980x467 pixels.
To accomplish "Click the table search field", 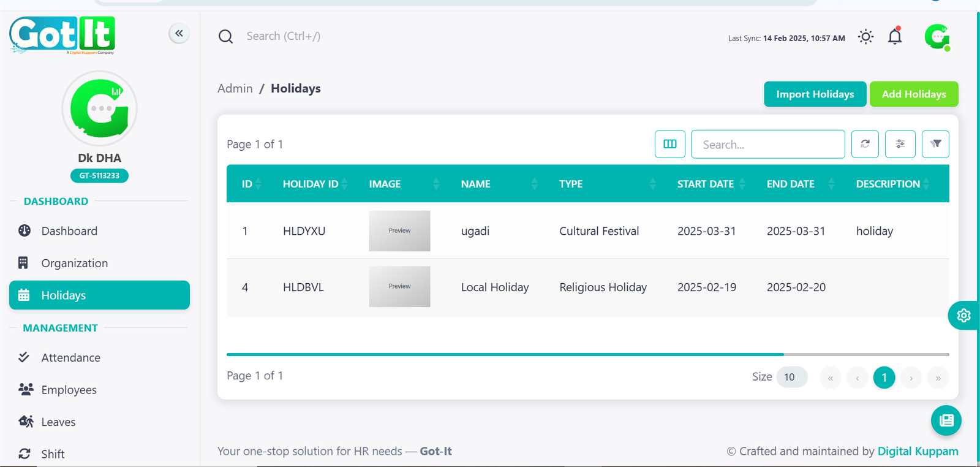I will (x=767, y=145).
